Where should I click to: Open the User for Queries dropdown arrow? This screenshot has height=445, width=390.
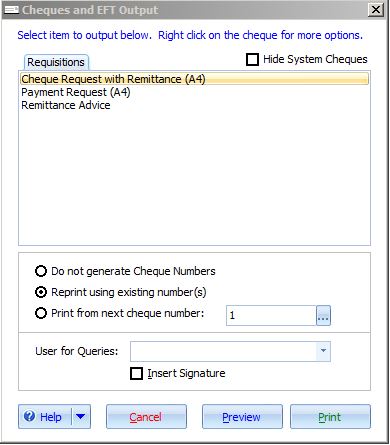pyautogui.click(x=323, y=351)
